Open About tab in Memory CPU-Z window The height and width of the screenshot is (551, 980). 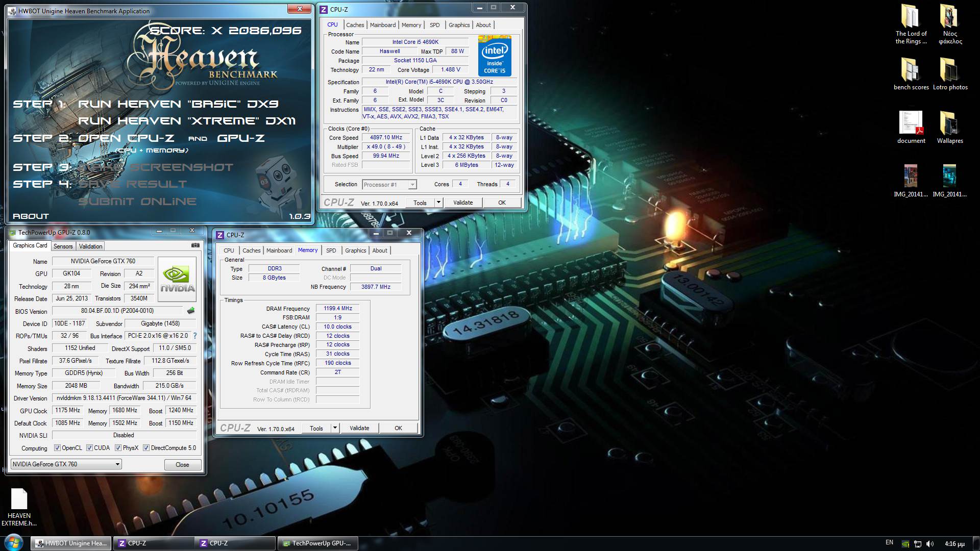click(379, 251)
